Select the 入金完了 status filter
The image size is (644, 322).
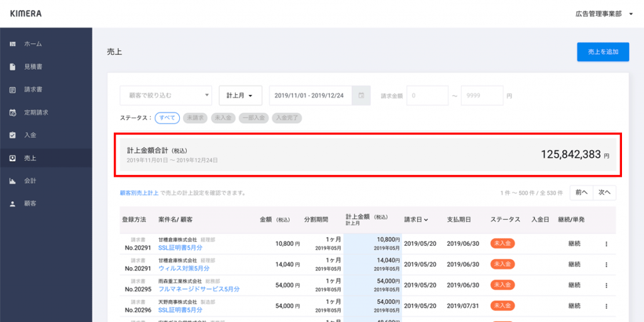(287, 118)
